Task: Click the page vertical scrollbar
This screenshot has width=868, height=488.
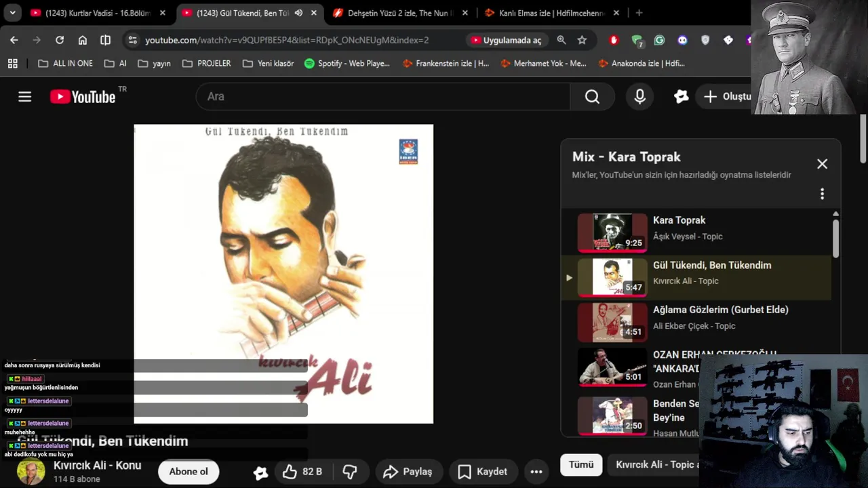Action: [863, 139]
